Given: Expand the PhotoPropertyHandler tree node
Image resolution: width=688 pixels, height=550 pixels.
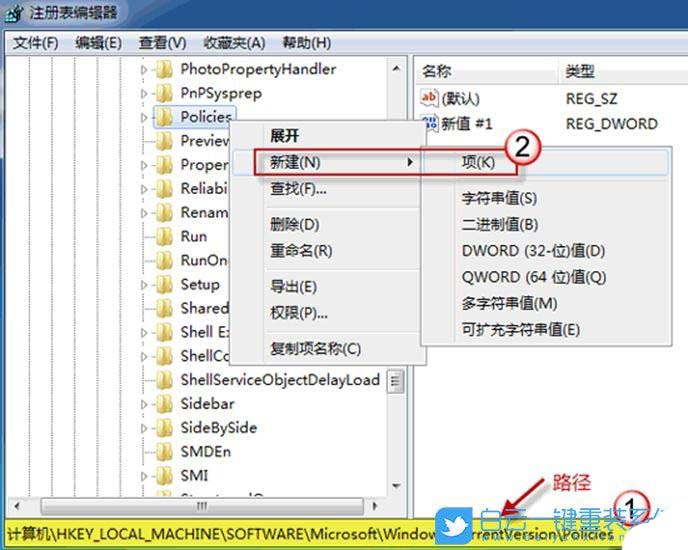Looking at the screenshot, I should [144, 70].
